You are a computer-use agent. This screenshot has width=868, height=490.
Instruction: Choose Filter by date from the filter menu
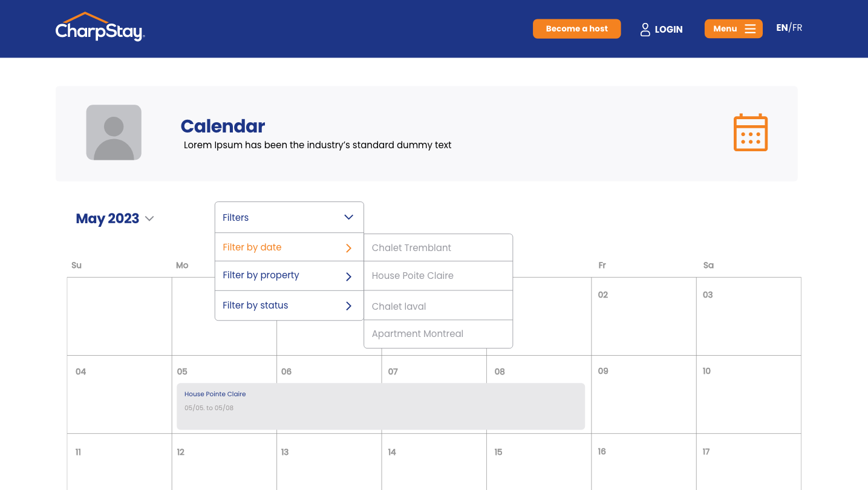[x=252, y=247]
